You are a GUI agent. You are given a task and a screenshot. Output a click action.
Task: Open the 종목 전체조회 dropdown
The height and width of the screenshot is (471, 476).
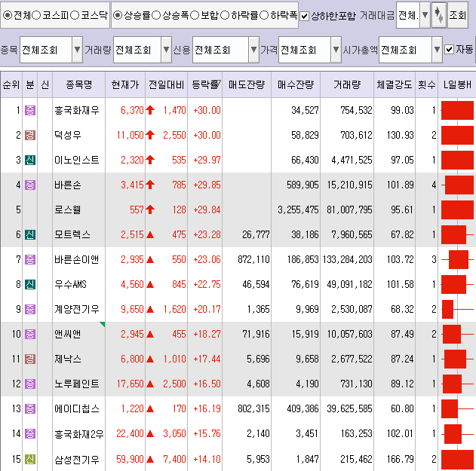77,50
